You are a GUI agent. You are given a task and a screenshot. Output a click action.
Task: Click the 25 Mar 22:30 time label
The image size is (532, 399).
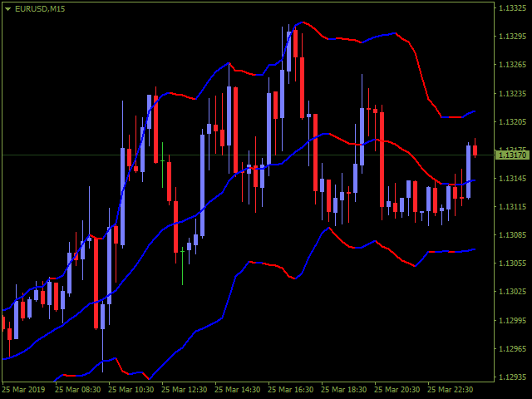451,390
